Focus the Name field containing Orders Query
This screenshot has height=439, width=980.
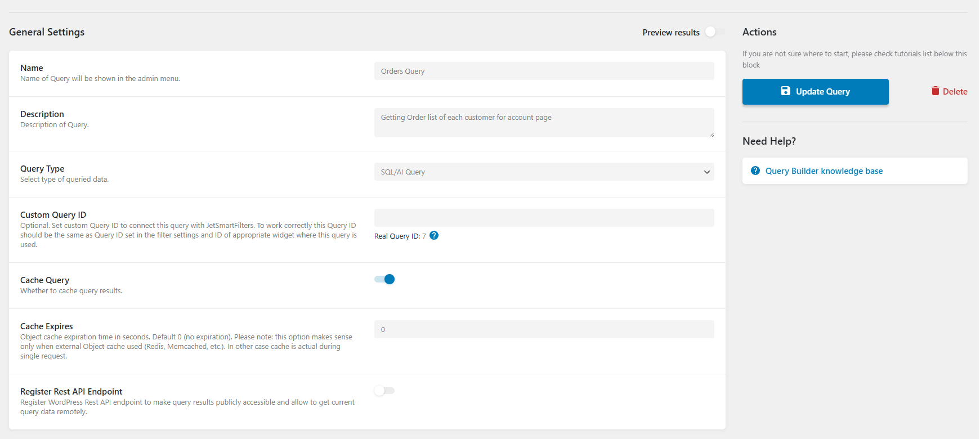click(x=544, y=71)
